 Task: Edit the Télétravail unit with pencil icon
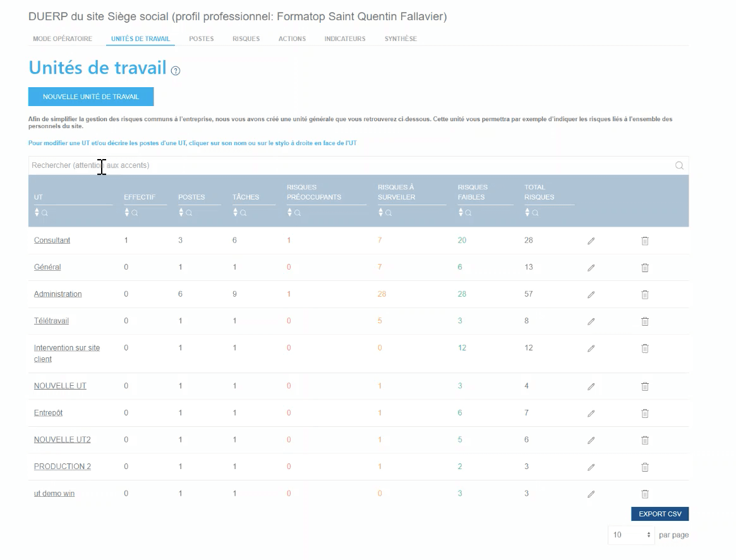(x=591, y=322)
